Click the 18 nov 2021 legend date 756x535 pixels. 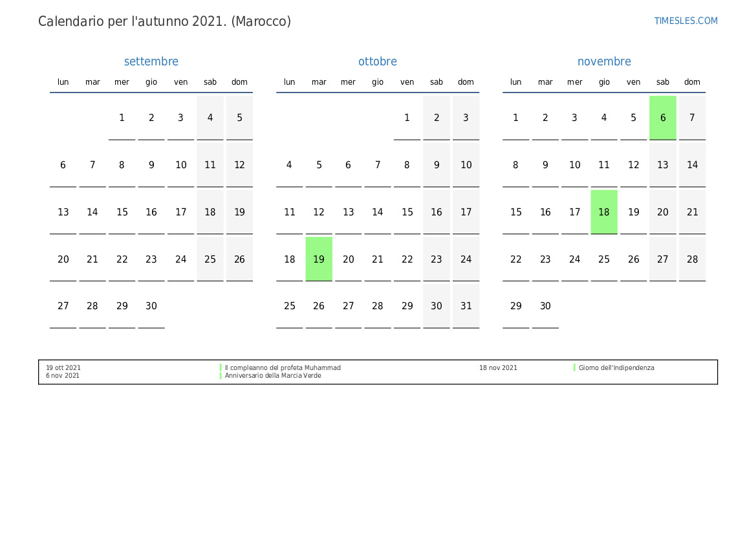[498, 367]
